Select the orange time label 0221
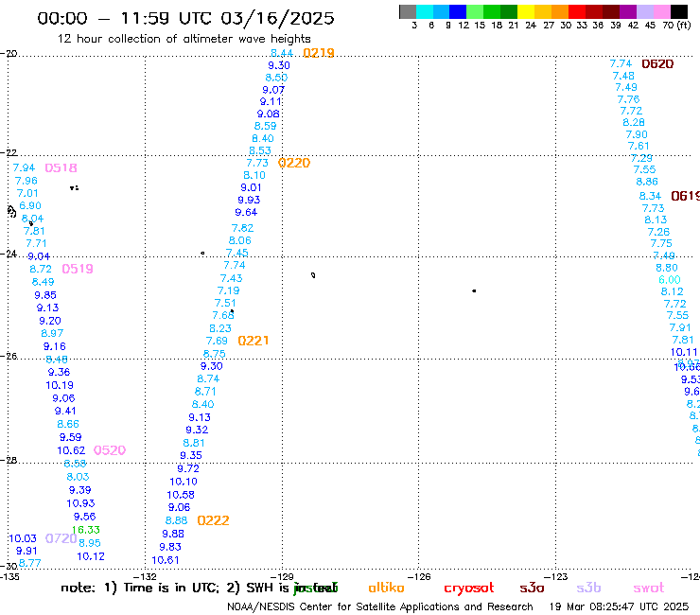The image size is (700, 615). pos(254,341)
